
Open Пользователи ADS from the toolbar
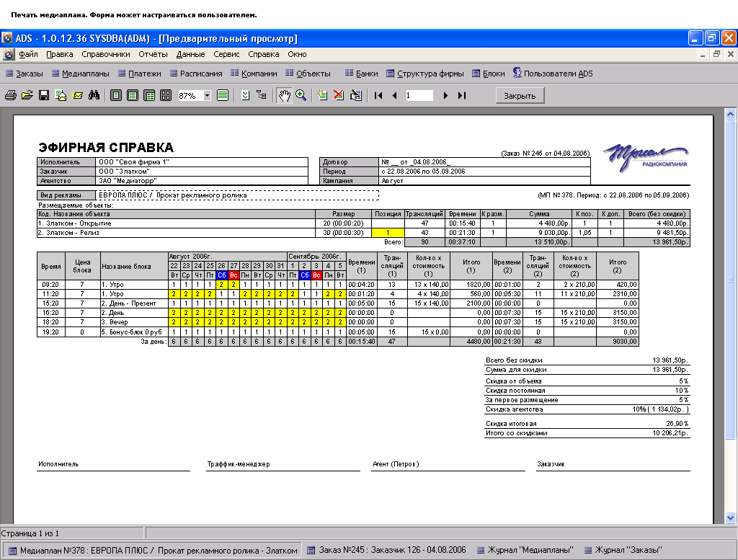click(553, 74)
